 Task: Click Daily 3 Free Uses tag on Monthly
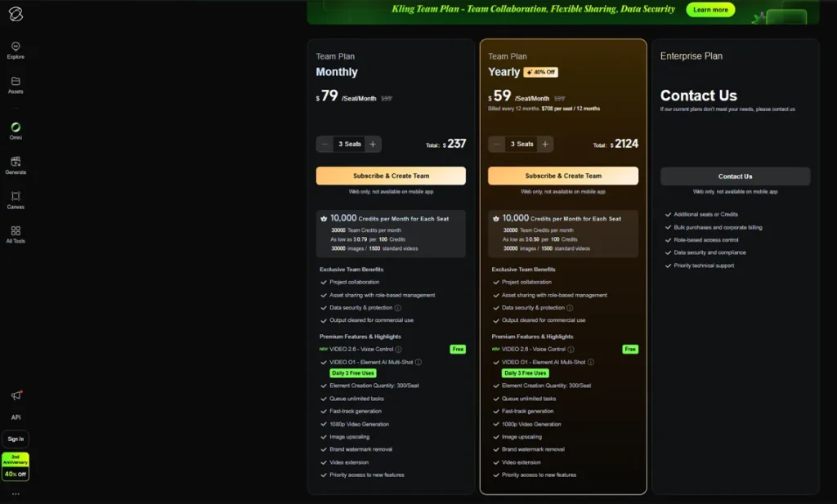click(353, 373)
